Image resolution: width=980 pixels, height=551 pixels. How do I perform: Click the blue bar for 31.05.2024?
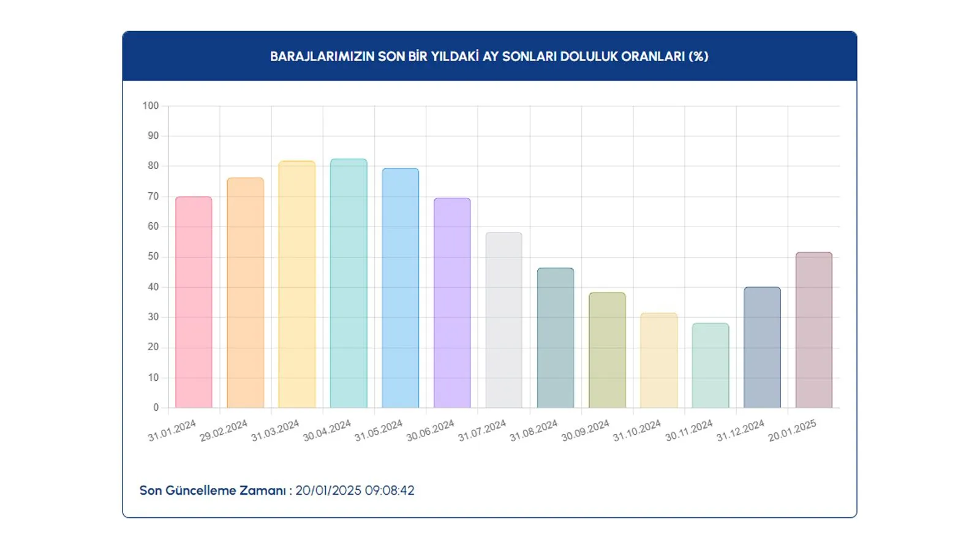click(401, 288)
